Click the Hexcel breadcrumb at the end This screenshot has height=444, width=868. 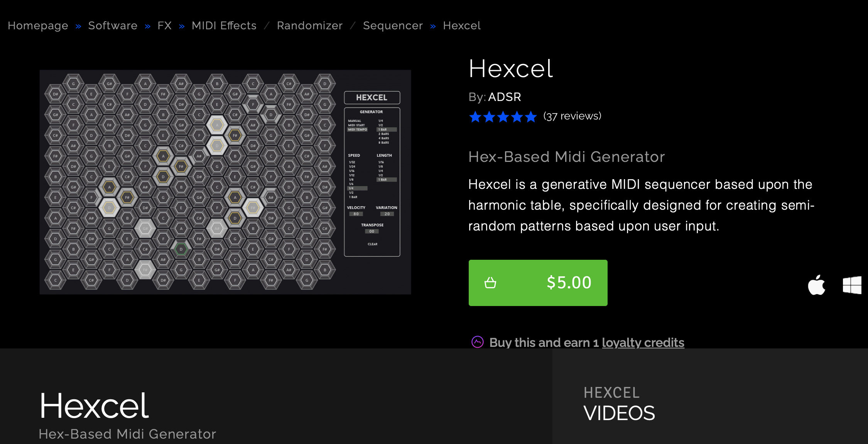461,25
